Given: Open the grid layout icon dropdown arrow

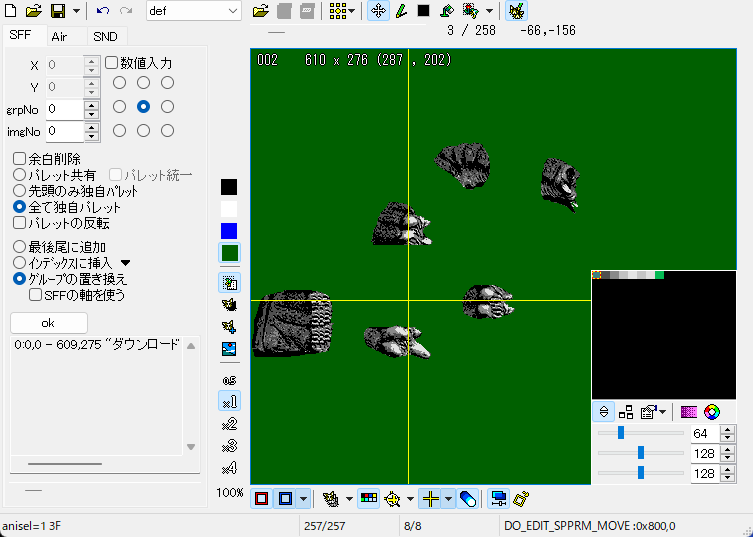Looking at the screenshot, I should (352, 11).
